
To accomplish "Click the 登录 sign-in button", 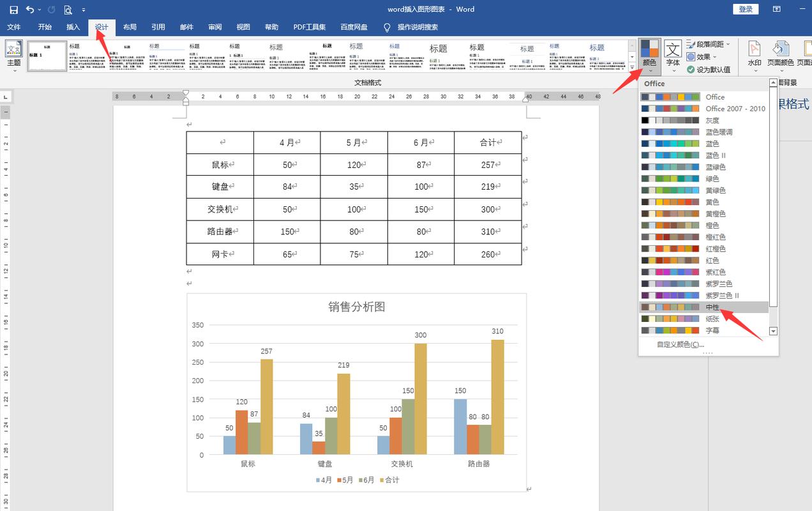I will pyautogui.click(x=746, y=9).
